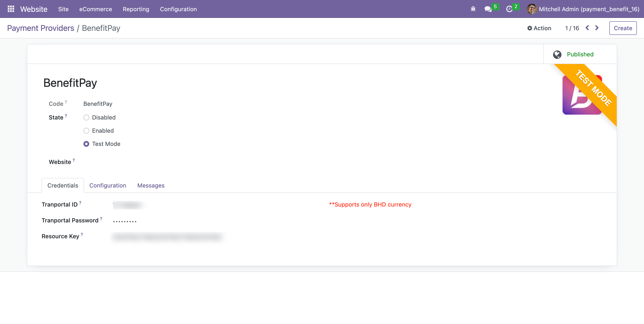Select the Enabled state radio button

(86, 131)
